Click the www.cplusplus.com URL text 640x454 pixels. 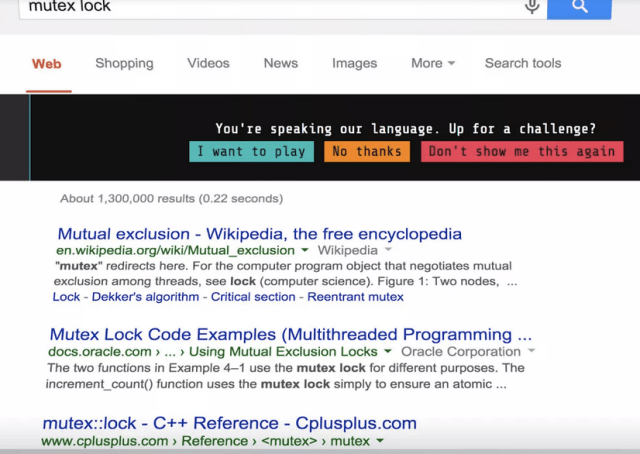[206, 441]
